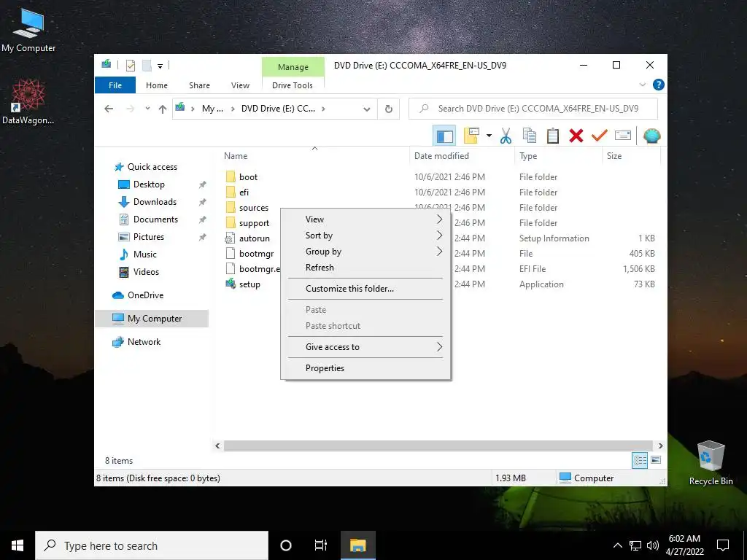Open Task View on the taskbar
747x560 pixels.
(321, 545)
